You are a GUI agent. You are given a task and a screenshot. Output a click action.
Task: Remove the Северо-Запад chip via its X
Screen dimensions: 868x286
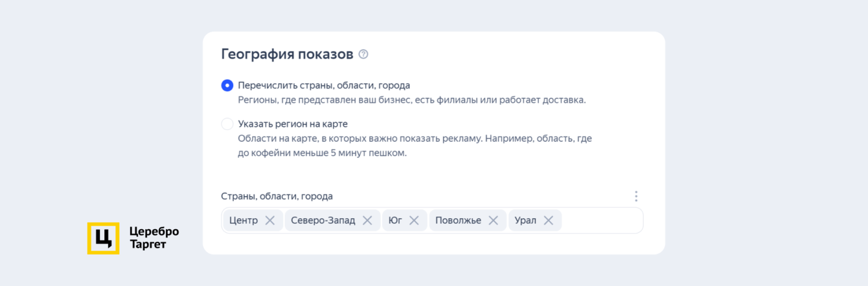[367, 221]
